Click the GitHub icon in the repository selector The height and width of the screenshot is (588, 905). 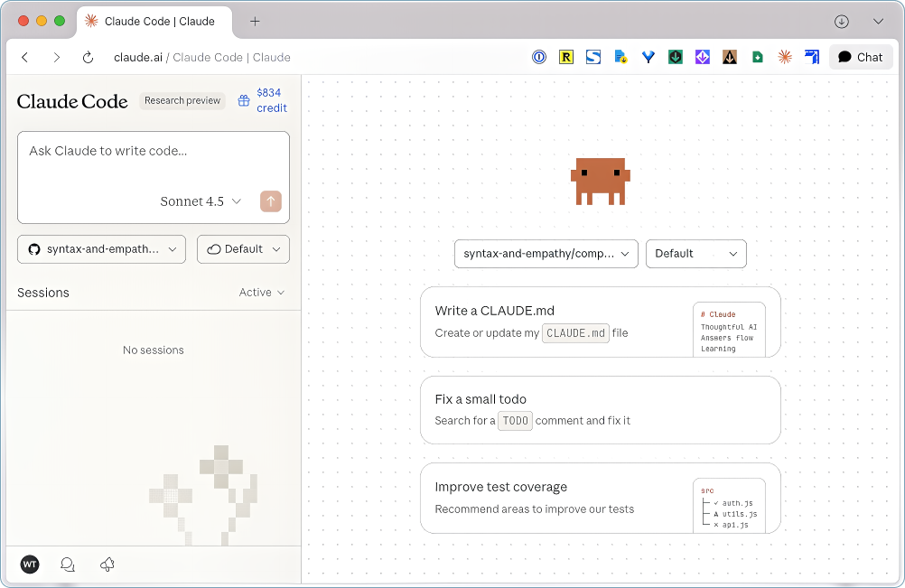(x=33, y=248)
